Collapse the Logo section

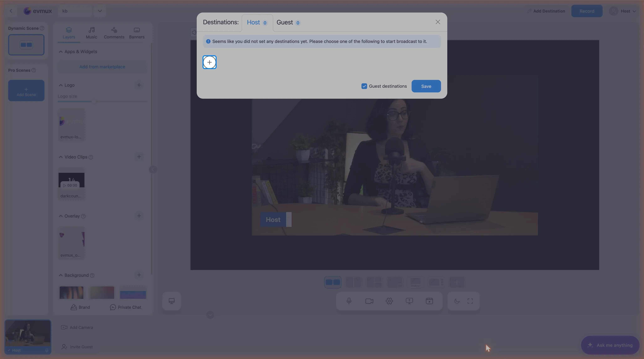pos(60,85)
